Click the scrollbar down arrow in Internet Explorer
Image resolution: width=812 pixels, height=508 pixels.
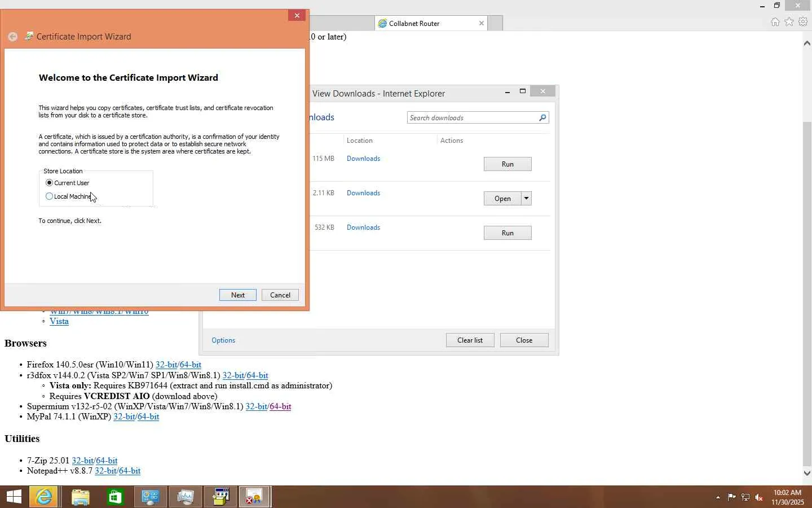(x=807, y=473)
